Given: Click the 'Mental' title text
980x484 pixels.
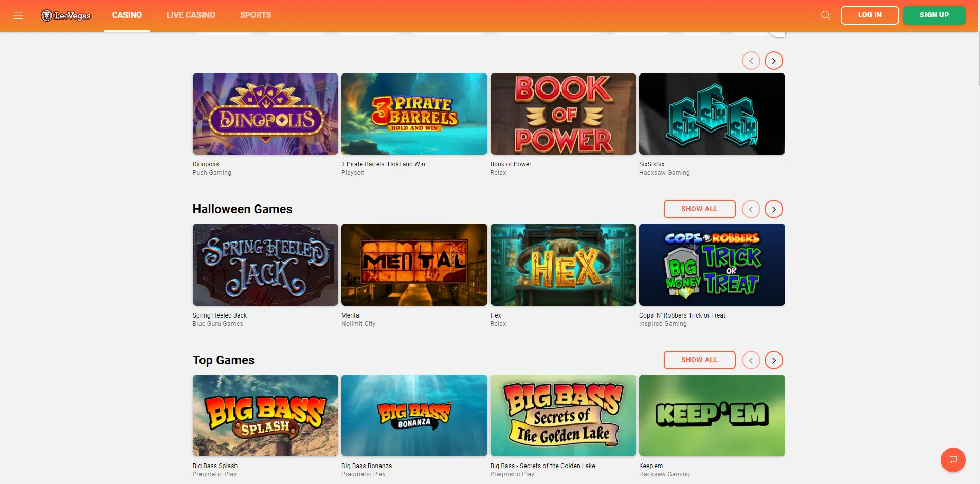Looking at the screenshot, I should point(351,315).
